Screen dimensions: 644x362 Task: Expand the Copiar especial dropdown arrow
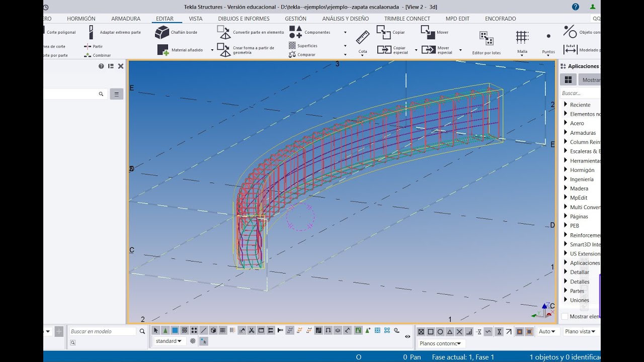[x=416, y=50]
